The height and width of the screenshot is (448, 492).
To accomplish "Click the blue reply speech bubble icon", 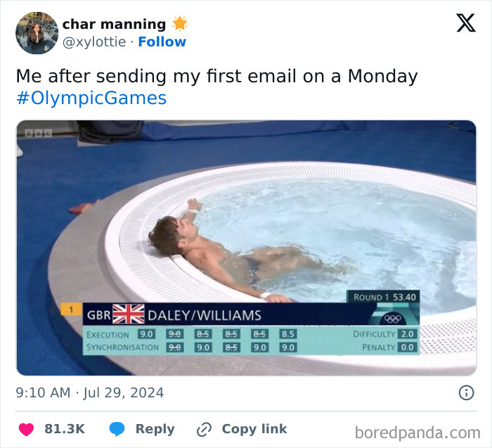I will tap(117, 429).
